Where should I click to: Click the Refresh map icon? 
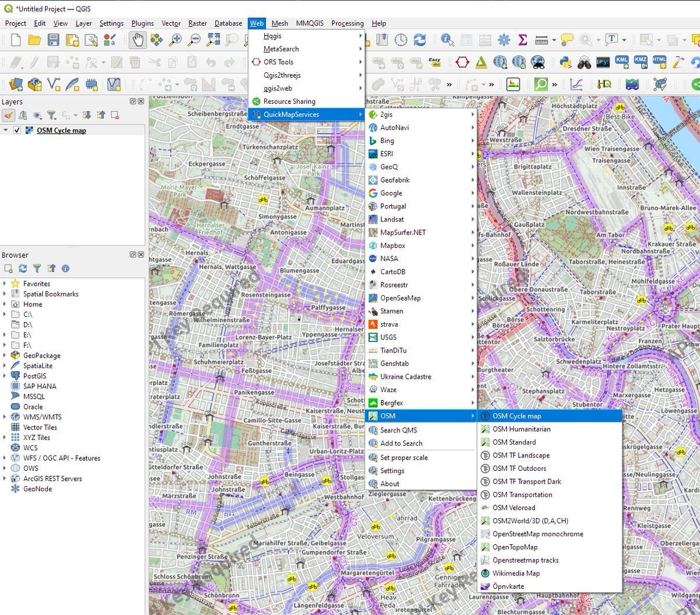pyautogui.click(x=419, y=40)
